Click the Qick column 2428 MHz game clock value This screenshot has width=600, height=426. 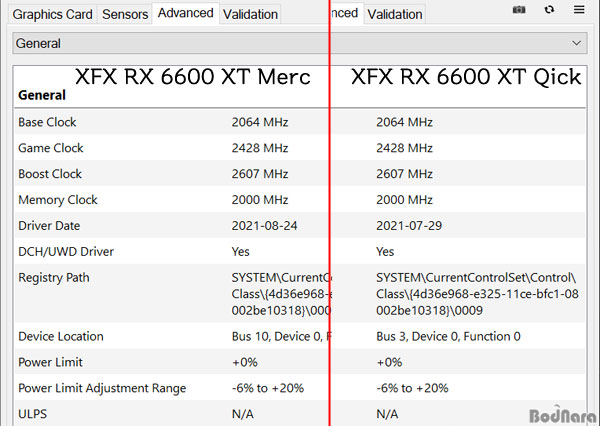point(404,148)
